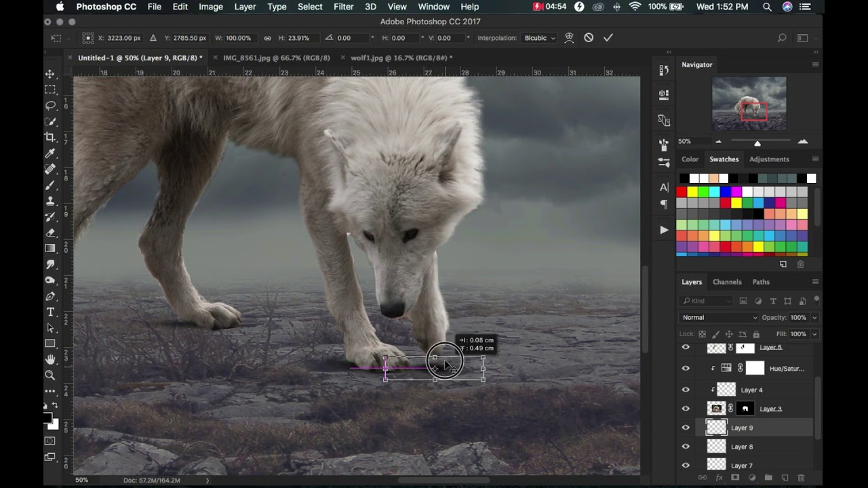This screenshot has height=488, width=868.
Task: Hide Layer 5 visibility eye
Action: (x=686, y=348)
